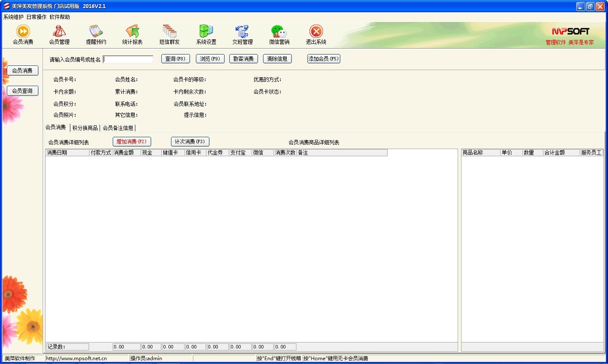Switch to the 会员备注信息 tab

click(x=118, y=128)
